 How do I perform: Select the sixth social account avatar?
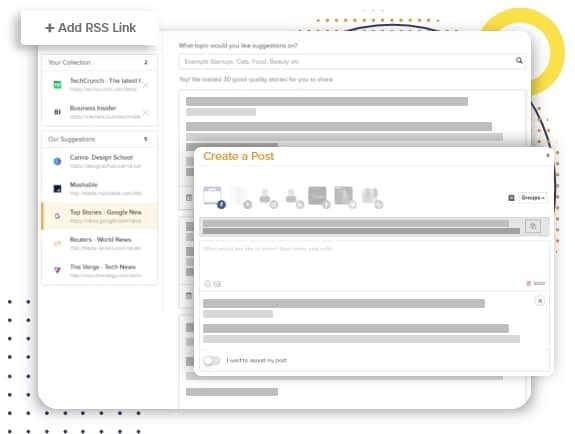pyautogui.click(x=345, y=197)
